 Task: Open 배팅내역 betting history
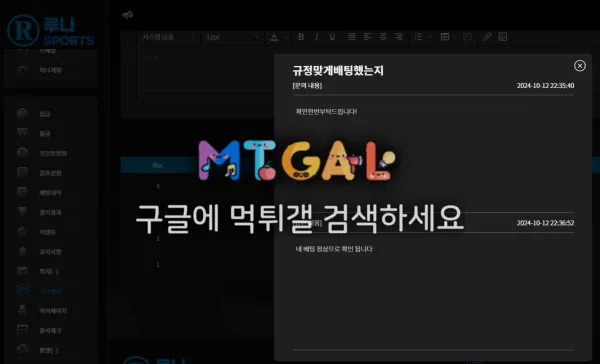(x=51, y=193)
